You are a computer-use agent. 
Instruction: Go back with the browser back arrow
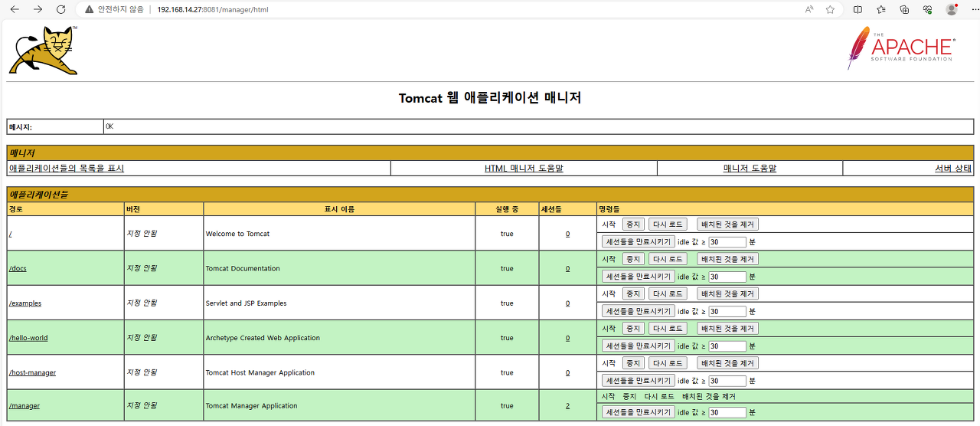[15, 10]
